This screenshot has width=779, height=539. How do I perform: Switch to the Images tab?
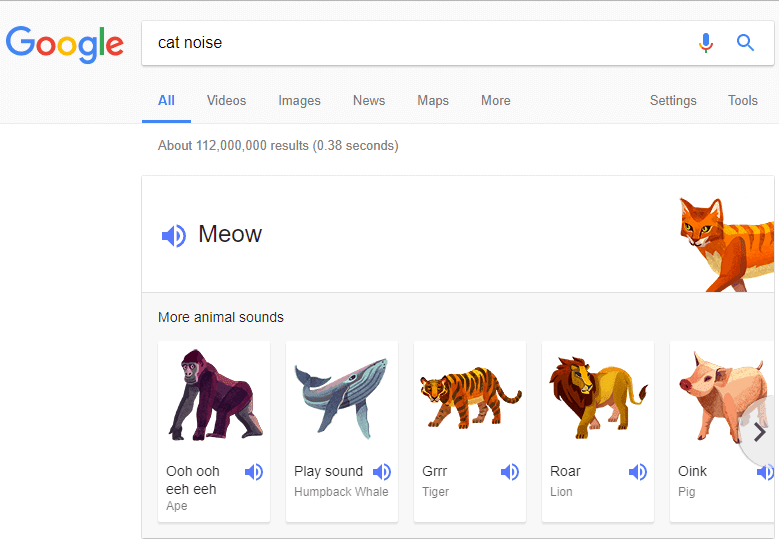click(300, 100)
